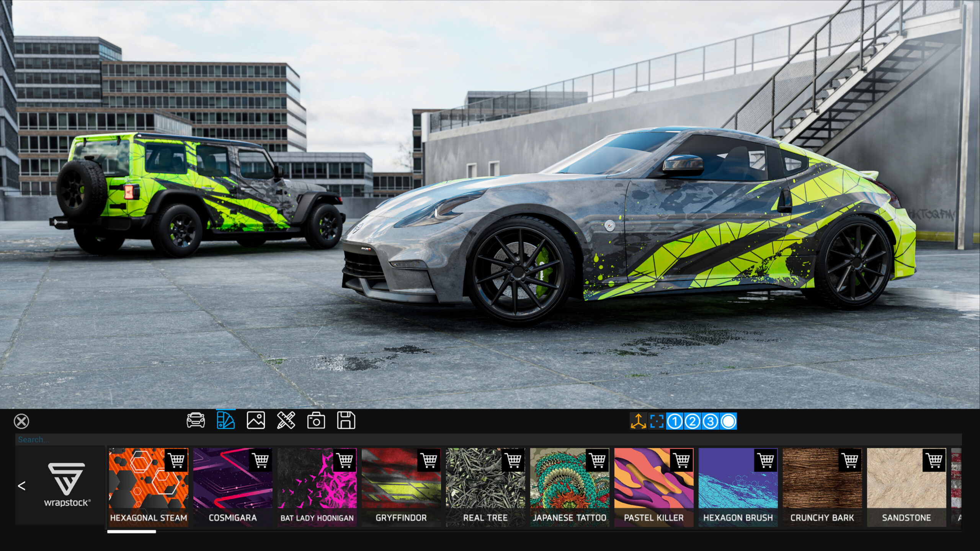Open the vehicle selection car icon
This screenshot has width=980, height=551.
click(x=196, y=421)
